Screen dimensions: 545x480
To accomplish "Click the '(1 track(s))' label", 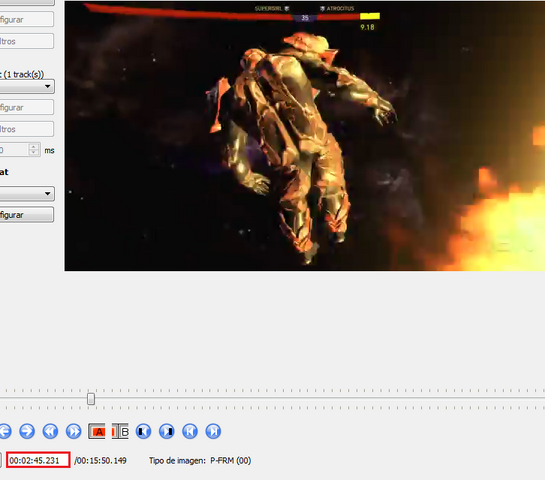I will tap(23, 74).
